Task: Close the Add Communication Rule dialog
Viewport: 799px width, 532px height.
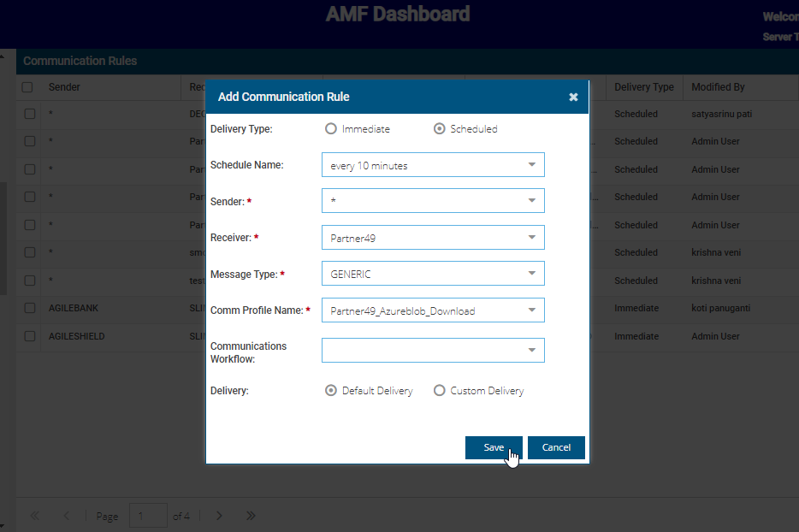Action: click(x=573, y=98)
